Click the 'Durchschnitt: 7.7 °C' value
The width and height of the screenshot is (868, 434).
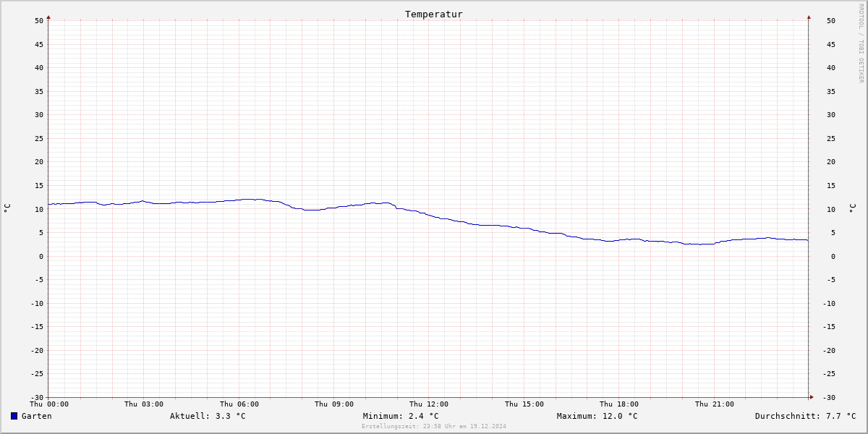[x=806, y=416]
